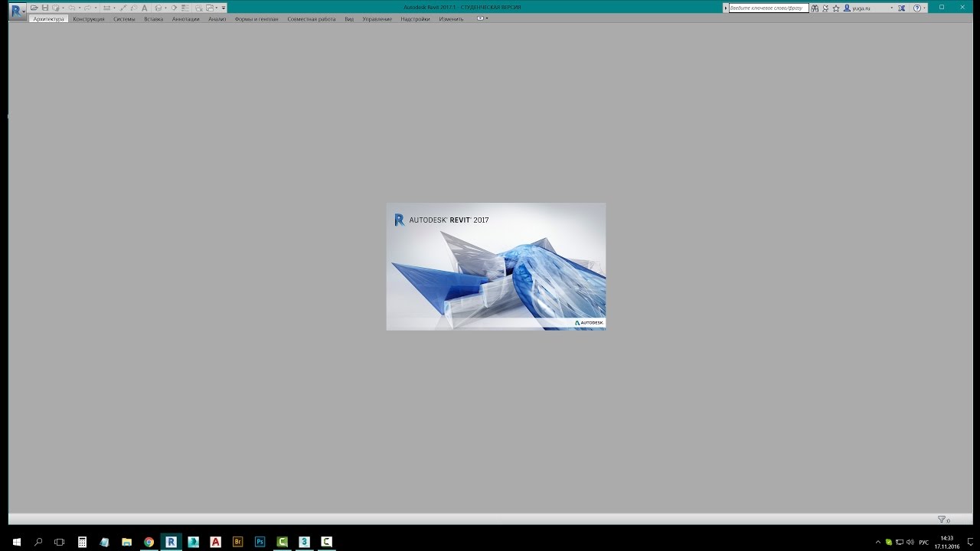Click the Autodesk Revit 2017 splash image
Screen dimensions: 980x551
(496, 266)
